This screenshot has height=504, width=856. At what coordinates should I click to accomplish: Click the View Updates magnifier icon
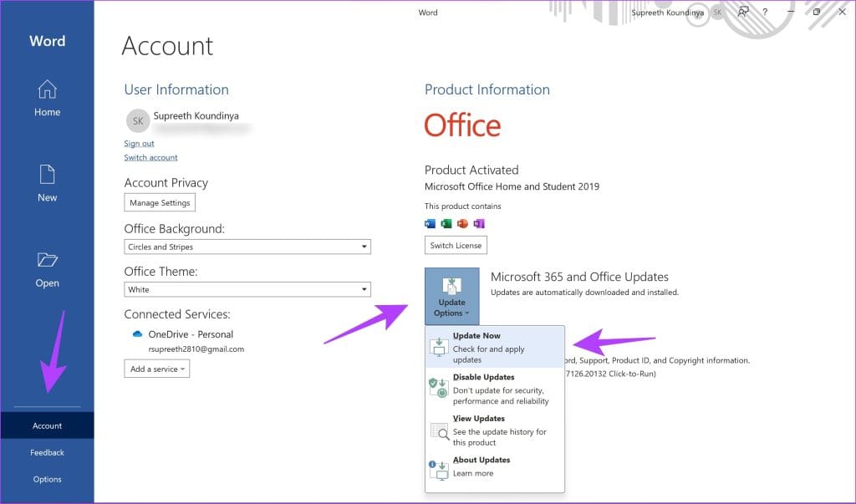[441, 431]
